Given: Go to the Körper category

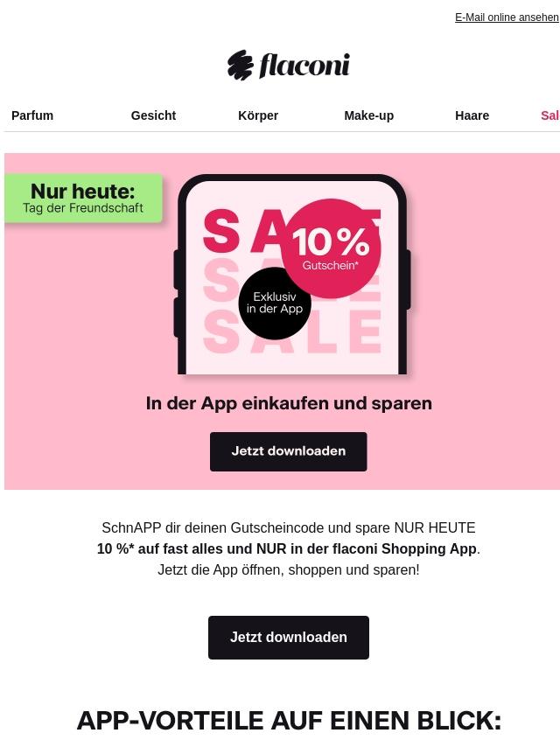Looking at the screenshot, I should (x=258, y=115).
